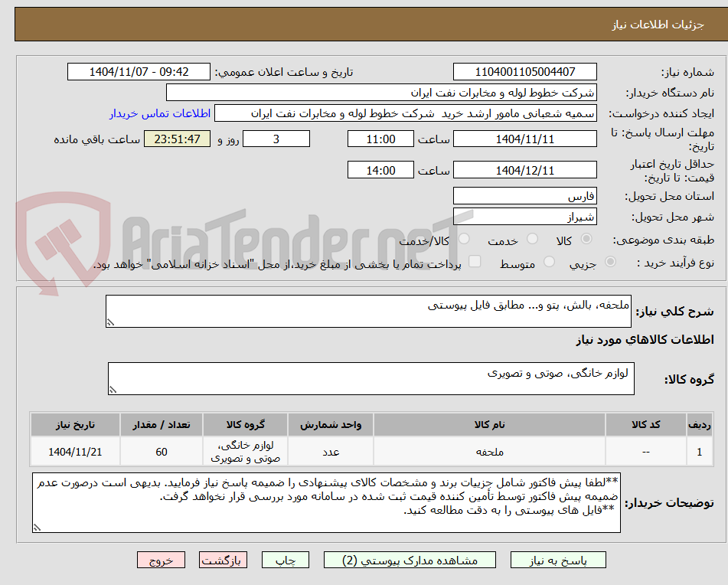The width and height of the screenshot is (728, 585).
Task: Click the اطلاعات کالاهای مورد نیاز heading
Action: (x=645, y=340)
